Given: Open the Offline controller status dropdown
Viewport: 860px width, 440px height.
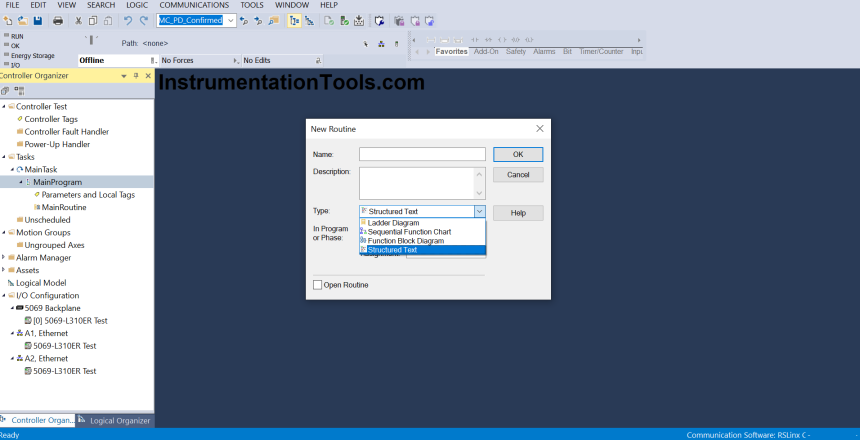Looking at the screenshot, I should pyautogui.click(x=153, y=61).
